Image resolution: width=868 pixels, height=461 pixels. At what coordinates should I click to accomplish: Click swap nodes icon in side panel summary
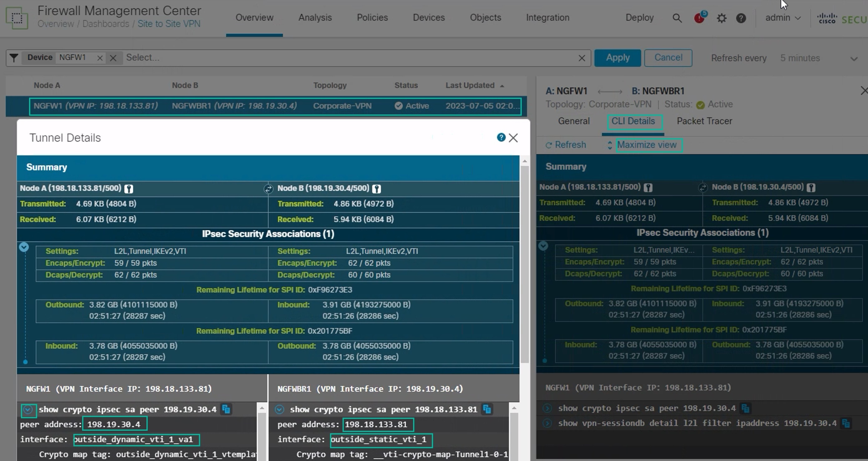[703, 187]
